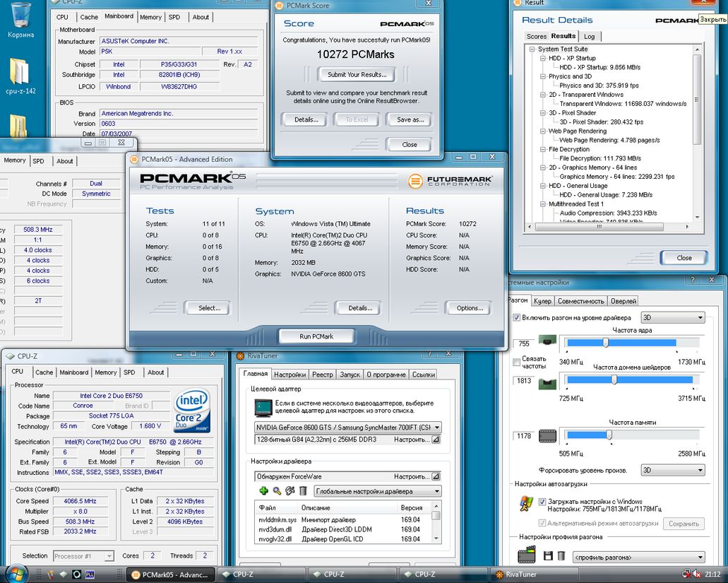Open the adapter customize triangle next to 128-битный G84
The width and height of the screenshot is (728, 583).
point(436,440)
